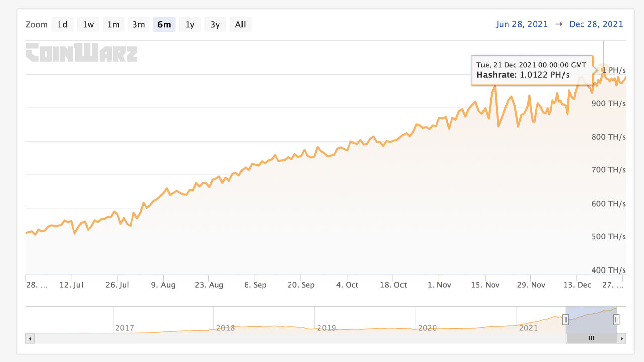Select the 1d zoom preset
Image resolution: width=644 pixels, height=362 pixels.
tap(62, 24)
